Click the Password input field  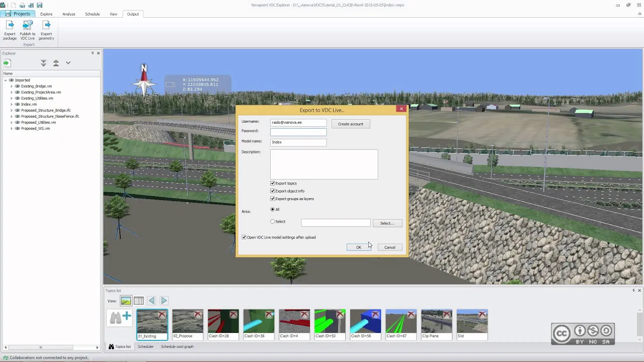tap(298, 132)
